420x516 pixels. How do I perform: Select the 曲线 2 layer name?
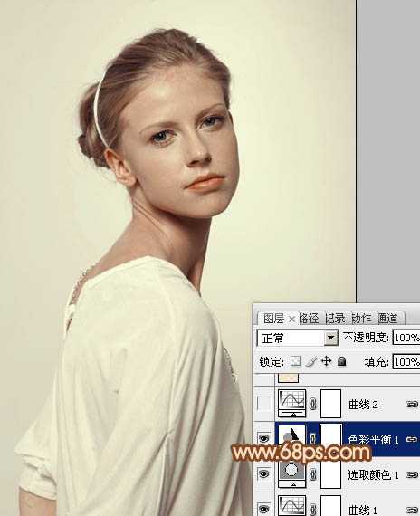363,404
